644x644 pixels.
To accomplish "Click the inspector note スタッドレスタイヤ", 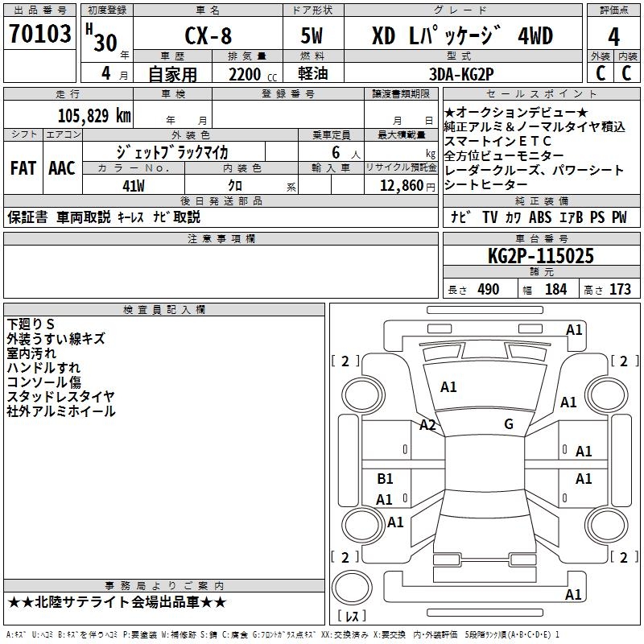I will pyautogui.click(x=61, y=396).
